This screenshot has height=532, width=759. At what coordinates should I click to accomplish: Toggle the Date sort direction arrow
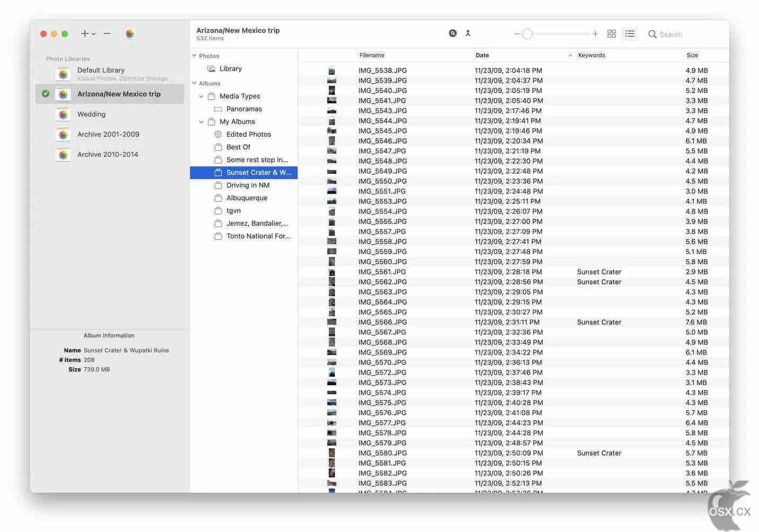pyautogui.click(x=570, y=56)
